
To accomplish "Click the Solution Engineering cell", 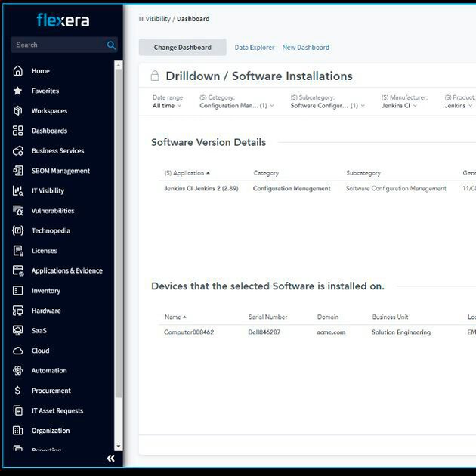I will coord(401,332).
